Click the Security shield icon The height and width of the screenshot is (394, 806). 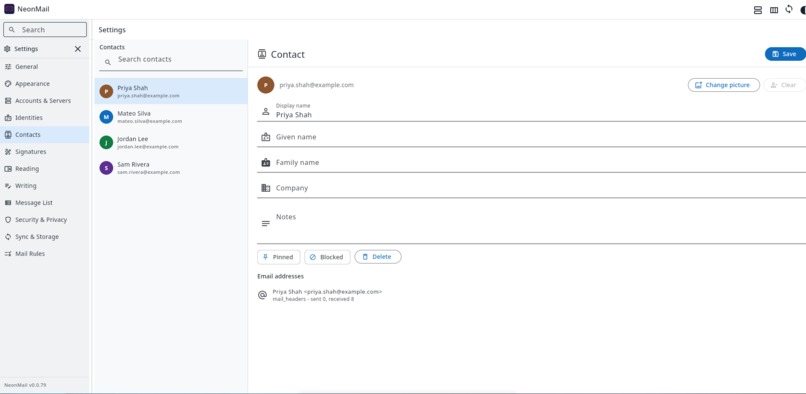click(8, 220)
